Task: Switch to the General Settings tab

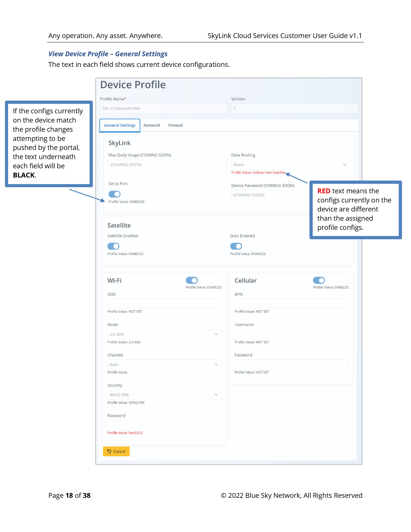Action: click(120, 125)
